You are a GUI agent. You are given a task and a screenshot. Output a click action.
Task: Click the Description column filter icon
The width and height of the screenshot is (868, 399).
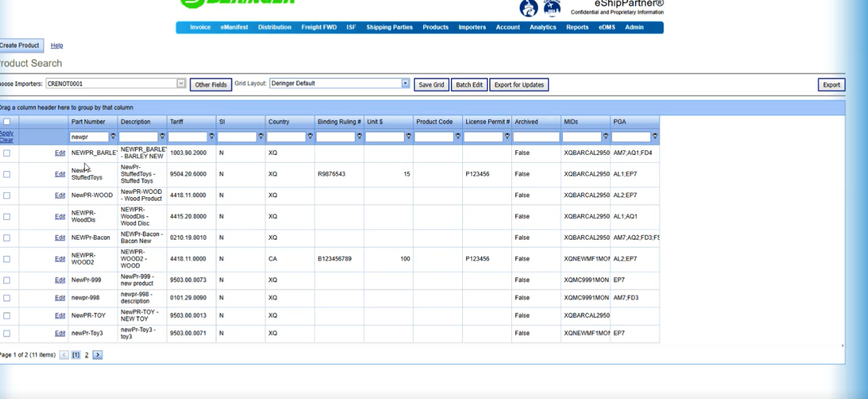click(162, 136)
